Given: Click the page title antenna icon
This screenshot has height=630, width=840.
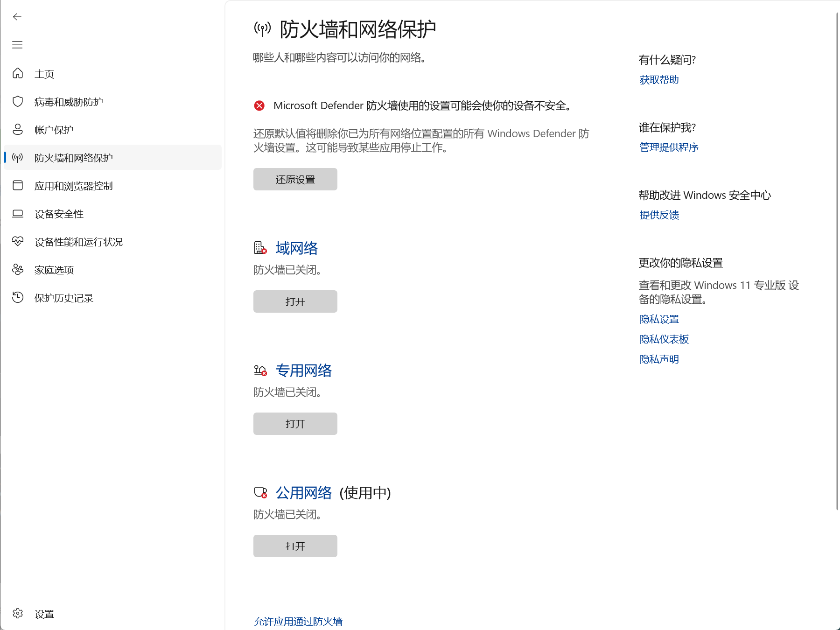Looking at the screenshot, I should coord(262,29).
